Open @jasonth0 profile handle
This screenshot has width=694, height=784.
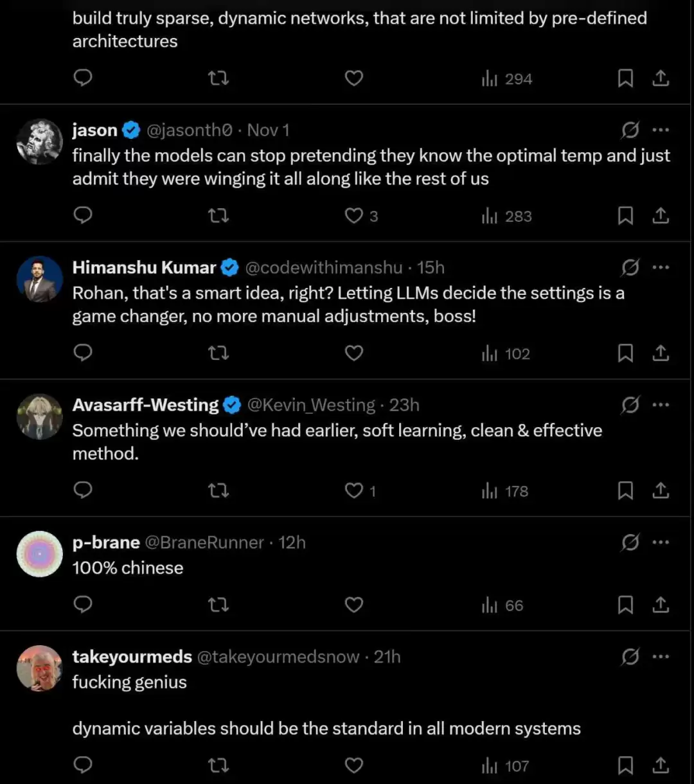189,130
